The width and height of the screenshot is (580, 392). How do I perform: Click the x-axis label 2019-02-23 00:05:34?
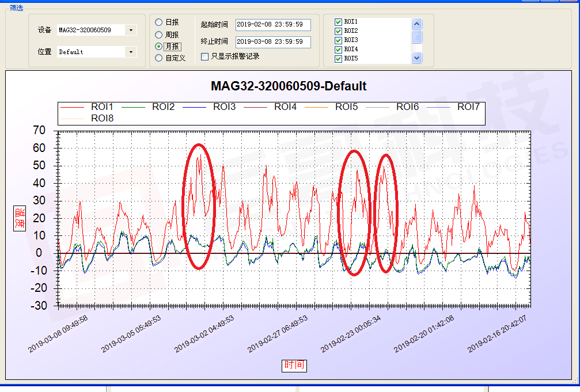(351, 334)
